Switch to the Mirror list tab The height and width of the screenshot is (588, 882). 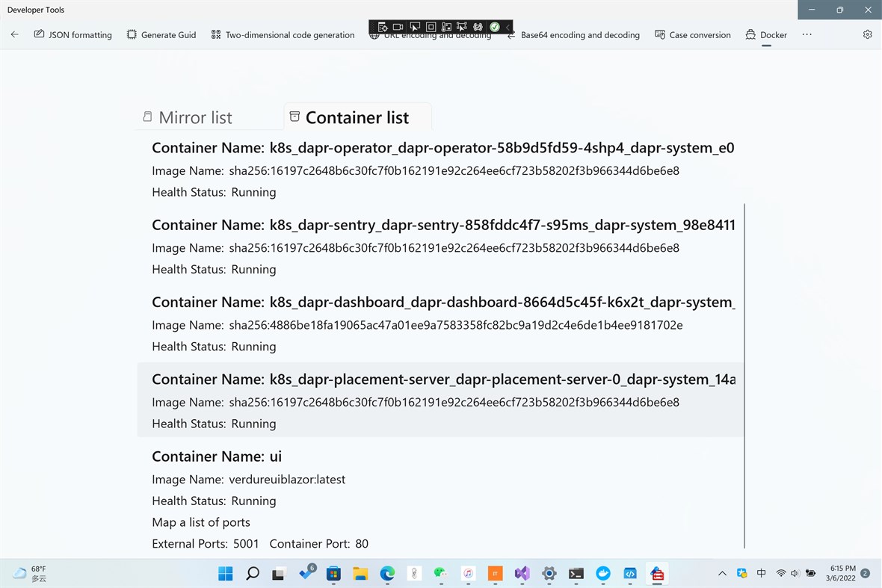[188, 117]
